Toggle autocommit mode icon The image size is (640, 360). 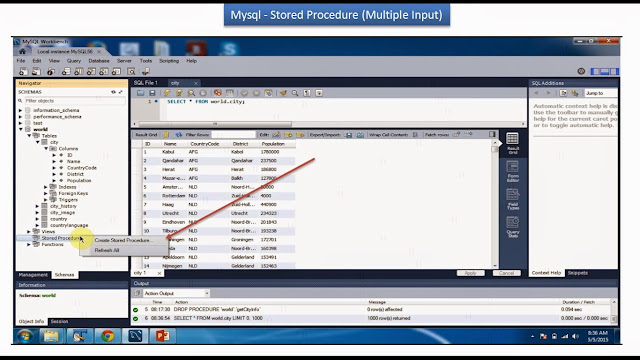268,93
